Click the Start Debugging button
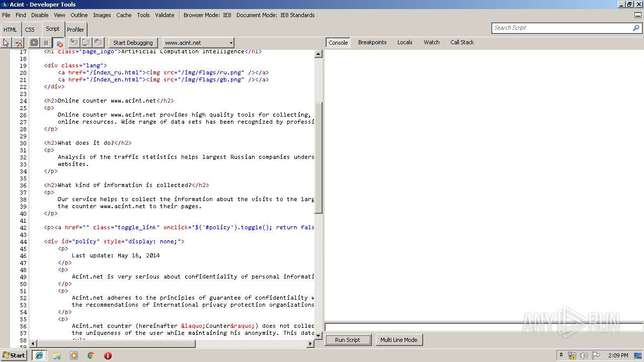Screen dimensions: 644x362 click(x=133, y=43)
